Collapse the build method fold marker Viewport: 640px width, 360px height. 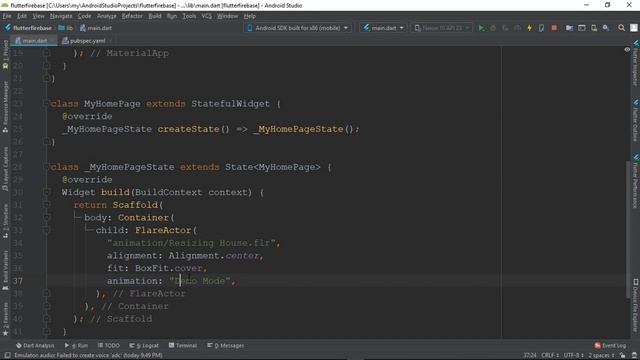pyautogui.click(x=46, y=192)
